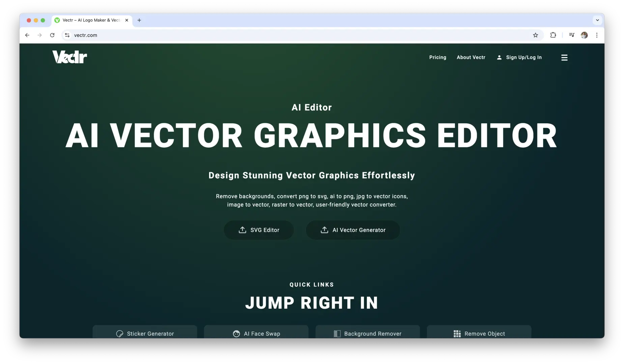Expand the tab search dropdown arrow
Image resolution: width=624 pixels, height=364 pixels.
(x=597, y=20)
